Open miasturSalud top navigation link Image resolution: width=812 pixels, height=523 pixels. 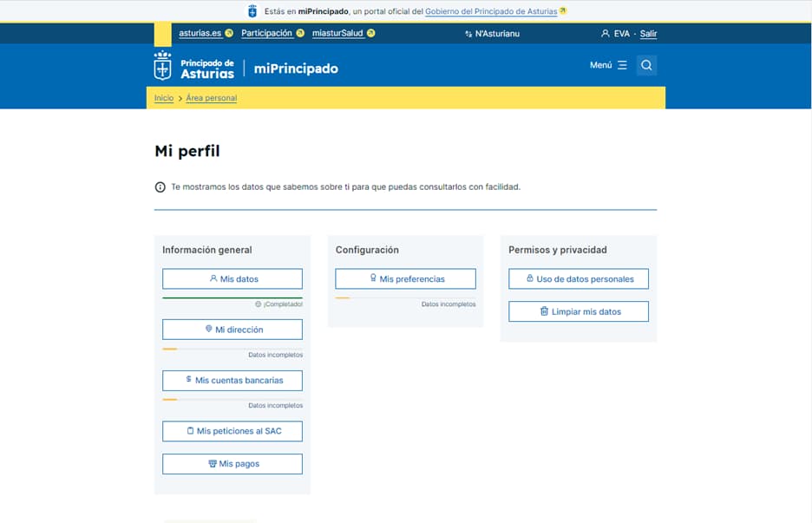click(338, 34)
